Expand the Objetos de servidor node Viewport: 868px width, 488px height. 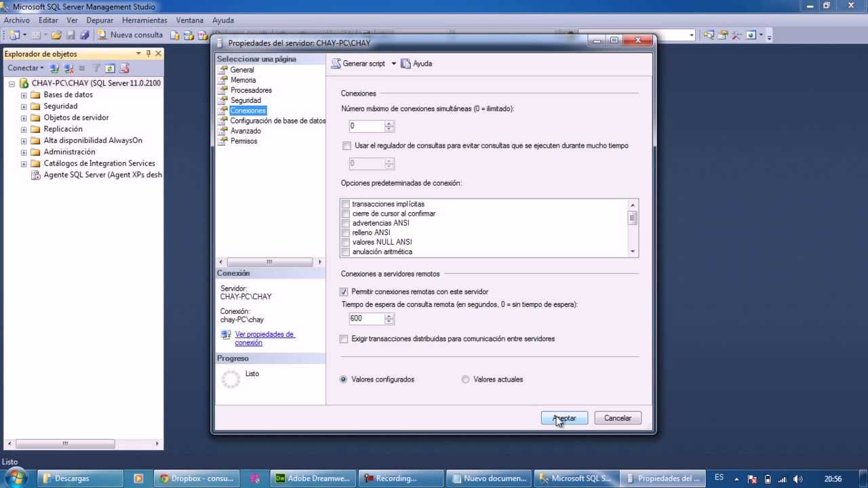(24, 118)
